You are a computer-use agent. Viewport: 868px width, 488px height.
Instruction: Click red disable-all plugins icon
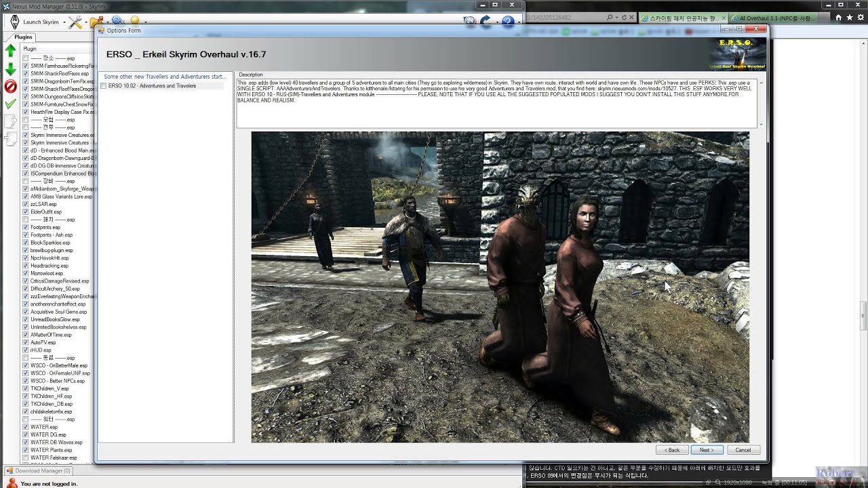(x=10, y=86)
